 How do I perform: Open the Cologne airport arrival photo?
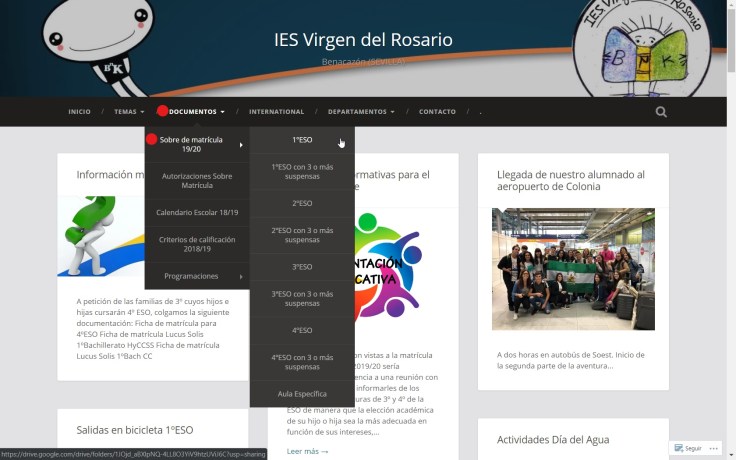click(573, 269)
